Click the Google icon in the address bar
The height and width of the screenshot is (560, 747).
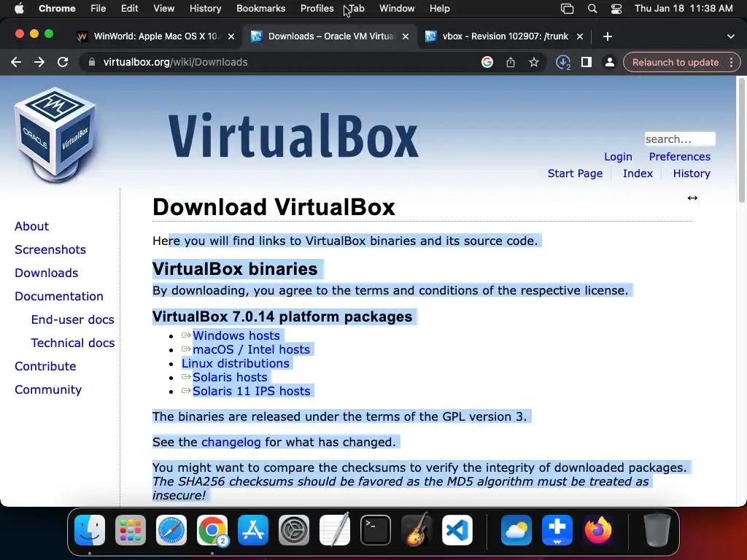pos(487,62)
